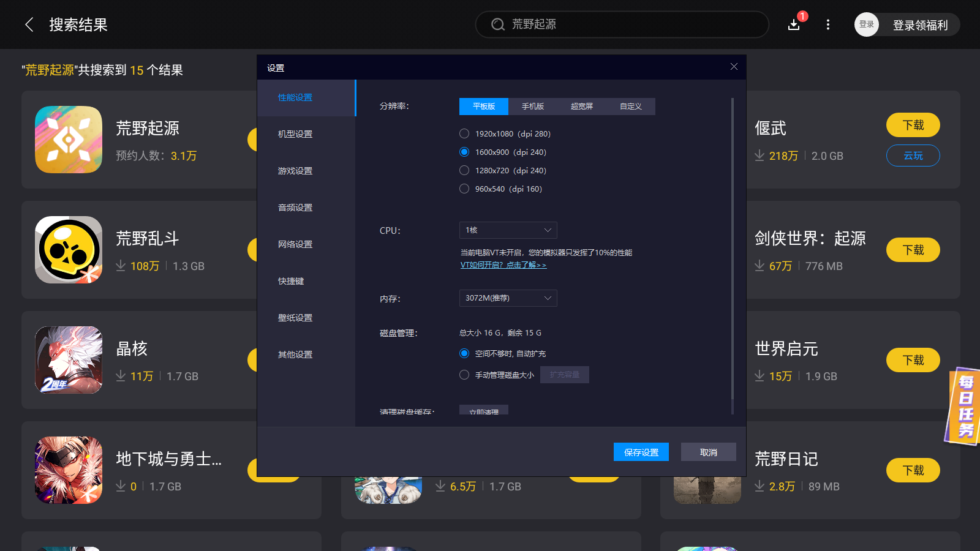
Task: Download 偃武 with its 下载 button
Action: 913,125
